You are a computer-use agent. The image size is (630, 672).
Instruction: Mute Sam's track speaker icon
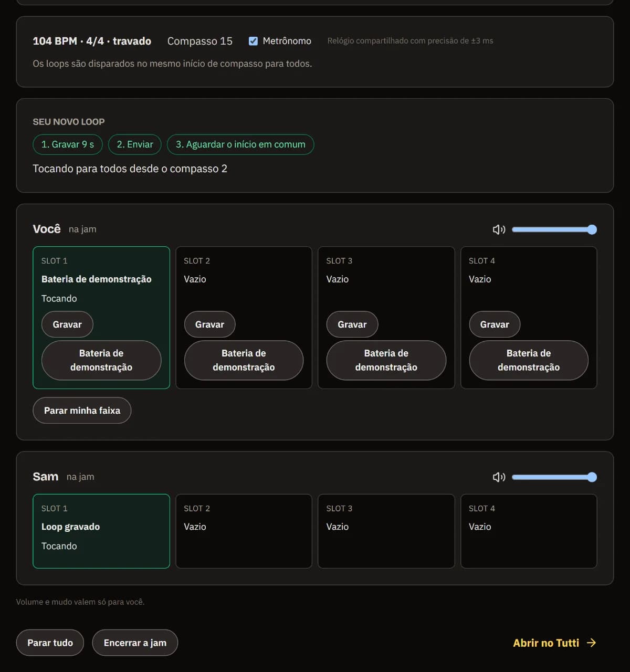coord(499,477)
